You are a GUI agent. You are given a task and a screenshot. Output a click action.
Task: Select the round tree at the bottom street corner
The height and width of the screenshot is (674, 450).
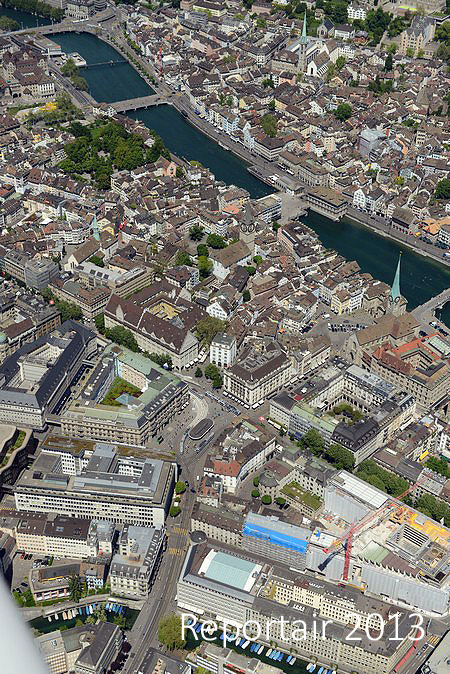point(171,632)
